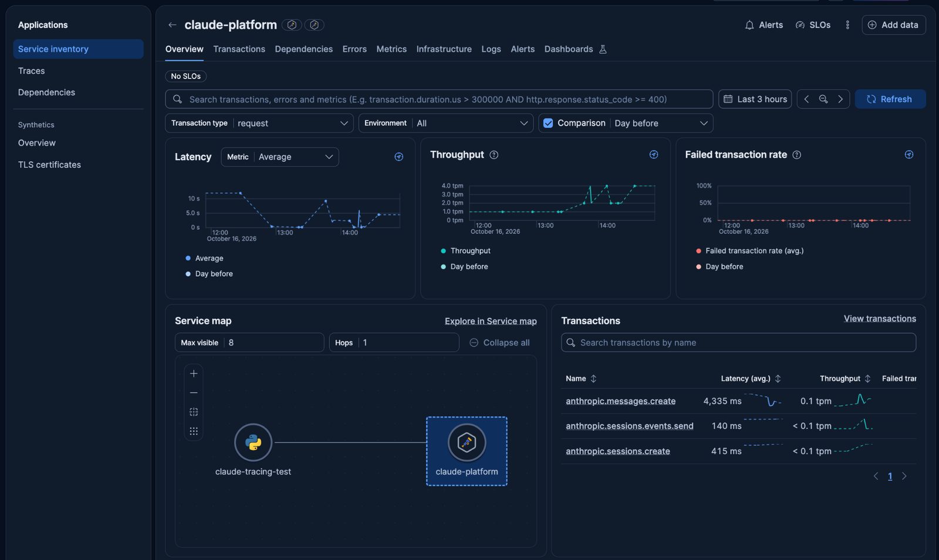Switch to the Errors tab
The height and width of the screenshot is (560, 939).
click(x=354, y=49)
